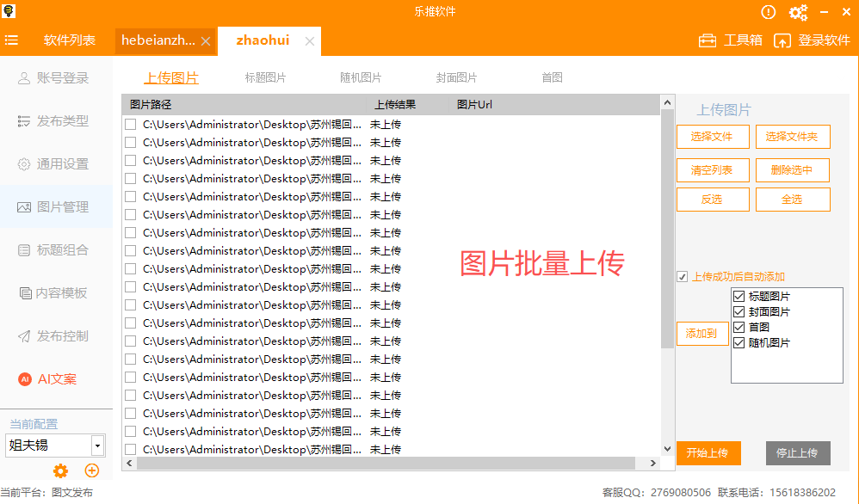This screenshot has height=504, width=859.
Task: Click the 开始上传 button
Action: coord(708,453)
